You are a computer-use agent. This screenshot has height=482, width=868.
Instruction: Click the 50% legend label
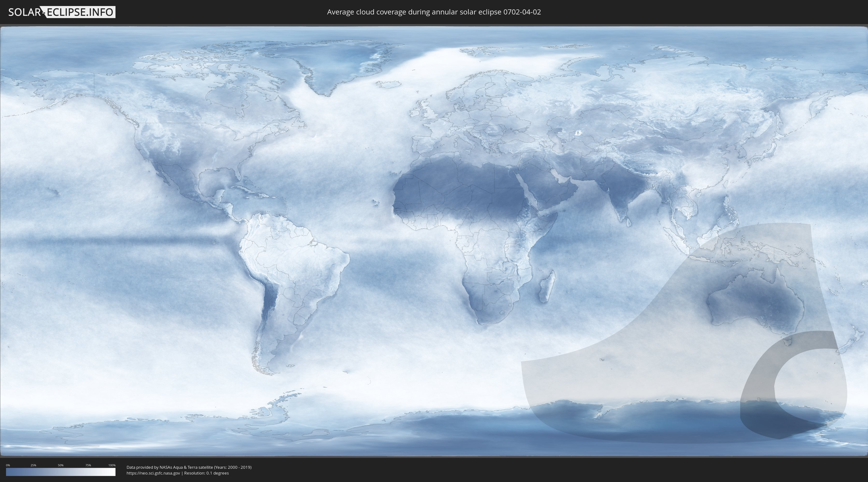pos(61,465)
